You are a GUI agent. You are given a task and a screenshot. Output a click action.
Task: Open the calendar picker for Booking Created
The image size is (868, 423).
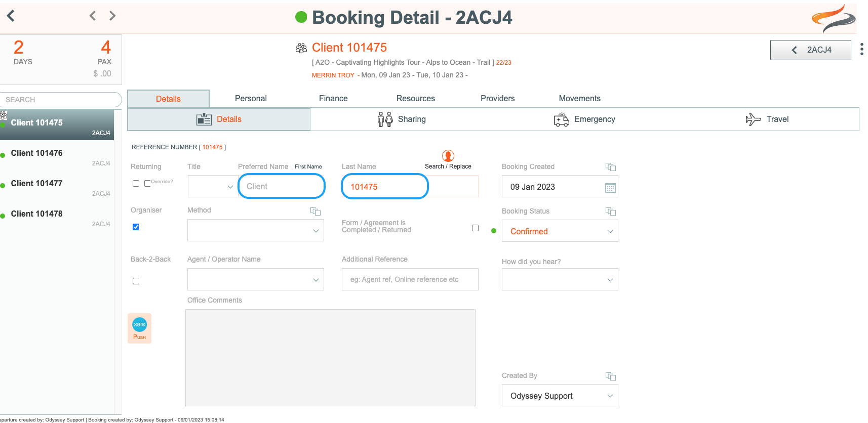610,188
